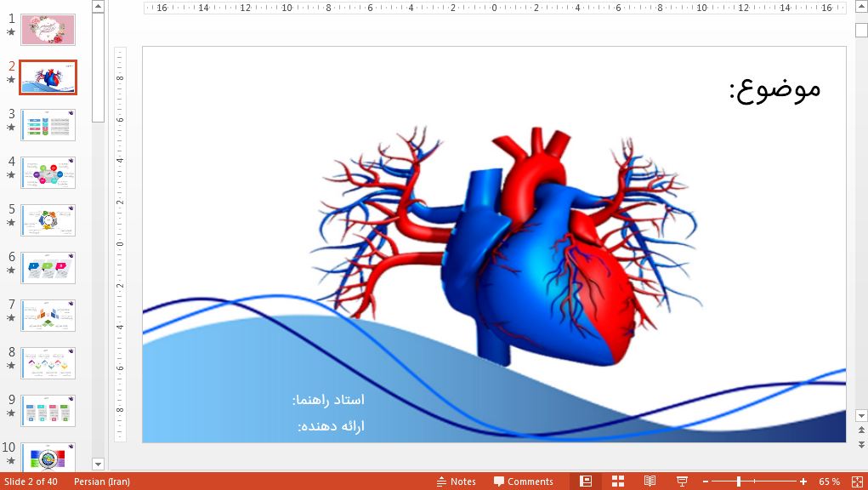This screenshot has height=490, width=868.
Task: Select slide 8 thumbnail
Action: 48,363
